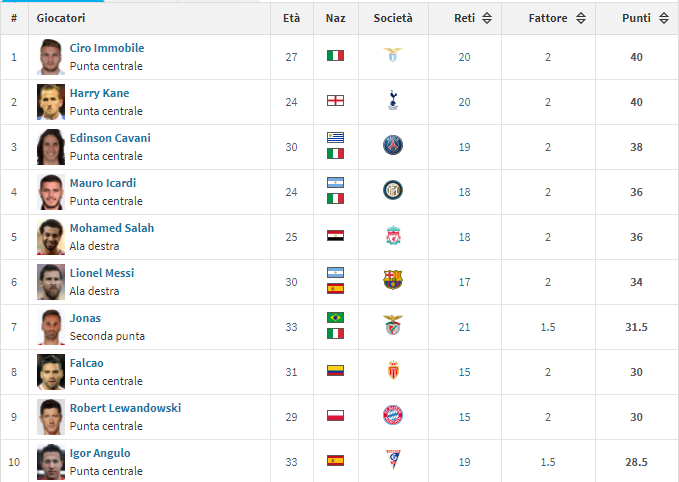679x482 pixels.
Task: Click the Tottenham Hotspur crest icon
Action: 393,100
